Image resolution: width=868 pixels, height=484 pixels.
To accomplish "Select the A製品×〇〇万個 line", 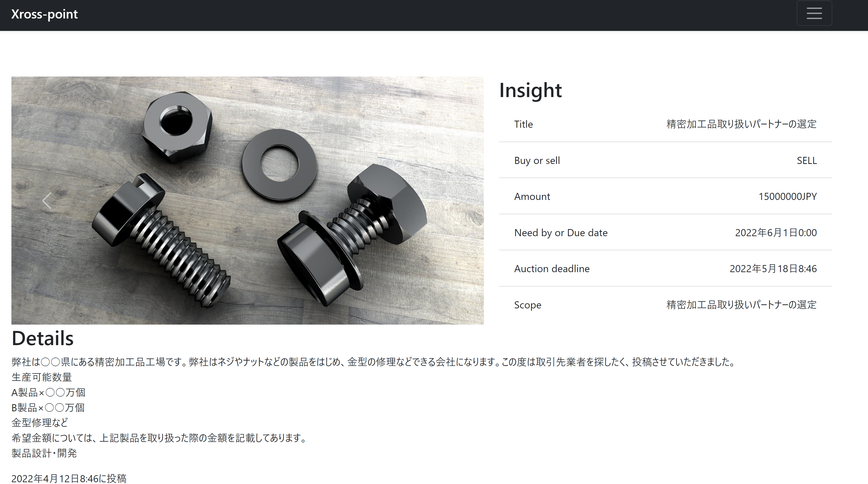I will [48, 392].
